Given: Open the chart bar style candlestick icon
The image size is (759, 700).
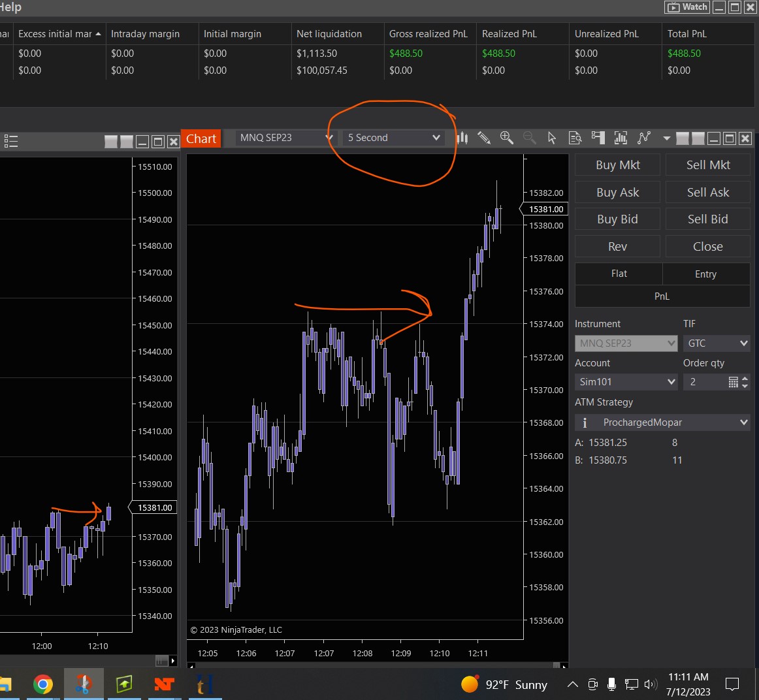Looking at the screenshot, I should tap(462, 138).
